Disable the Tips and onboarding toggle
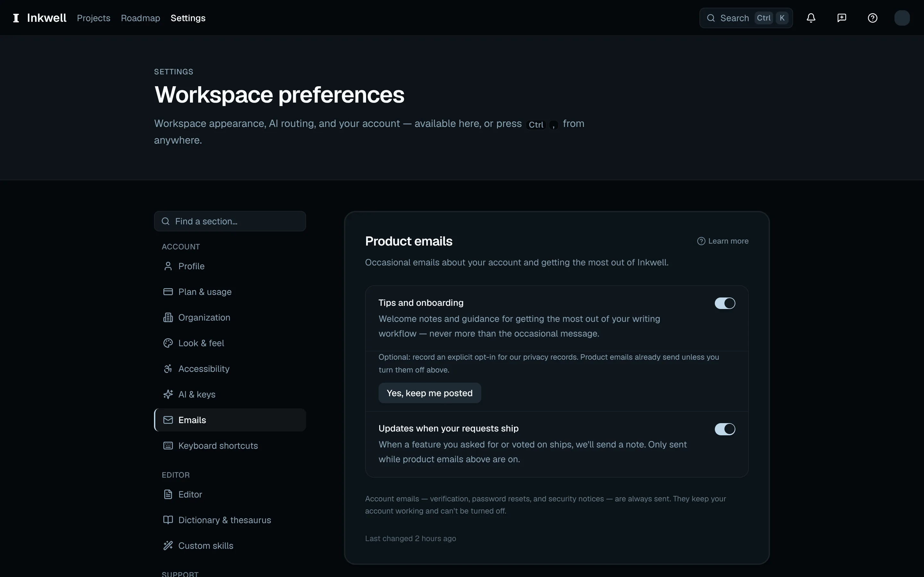The width and height of the screenshot is (924, 577). (x=725, y=303)
